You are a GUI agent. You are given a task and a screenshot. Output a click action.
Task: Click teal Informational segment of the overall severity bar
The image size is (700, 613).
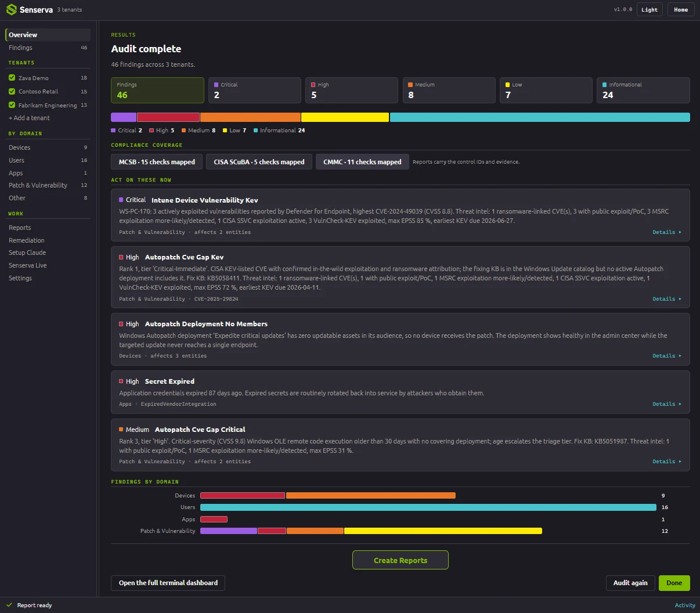click(x=540, y=117)
